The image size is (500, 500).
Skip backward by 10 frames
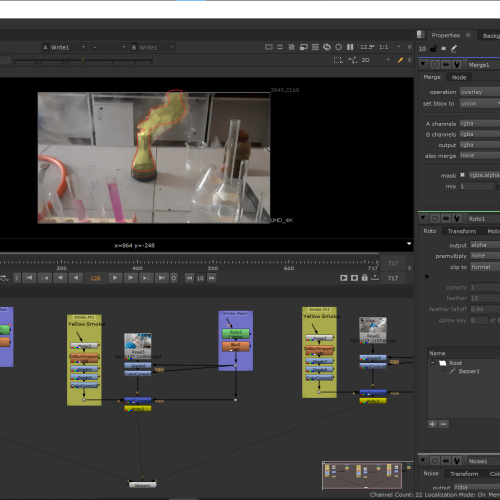point(189,278)
